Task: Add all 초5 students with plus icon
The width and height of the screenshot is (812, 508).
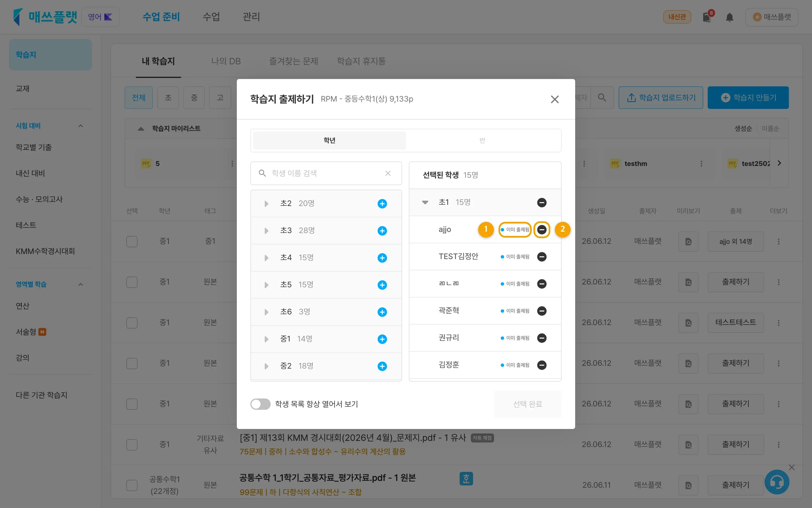Action: point(382,285)
